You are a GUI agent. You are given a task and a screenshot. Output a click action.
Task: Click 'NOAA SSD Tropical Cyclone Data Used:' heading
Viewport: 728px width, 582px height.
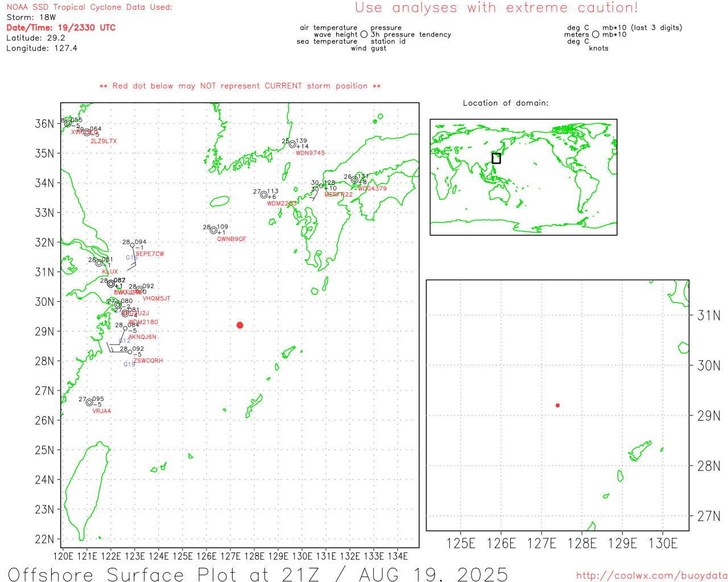point(89,7)
